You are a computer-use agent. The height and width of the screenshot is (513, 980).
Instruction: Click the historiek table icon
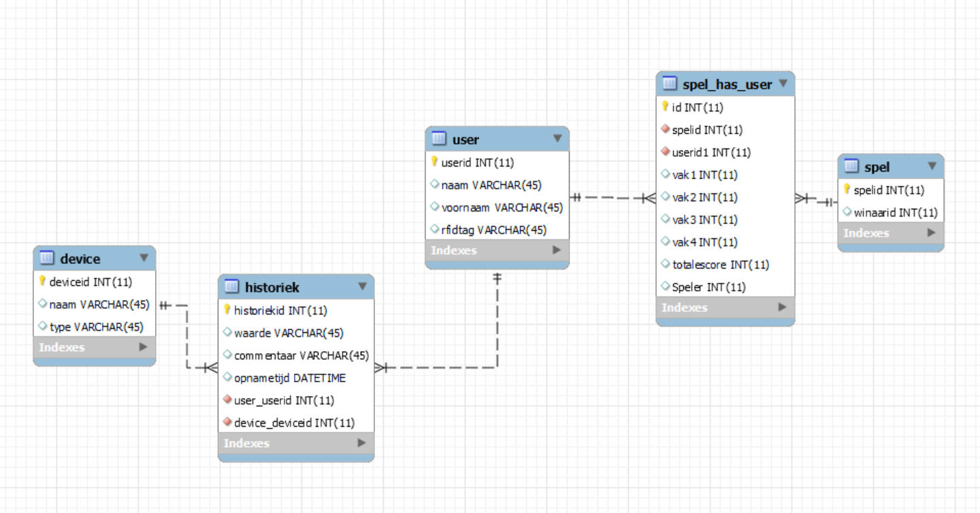[231, 286]
